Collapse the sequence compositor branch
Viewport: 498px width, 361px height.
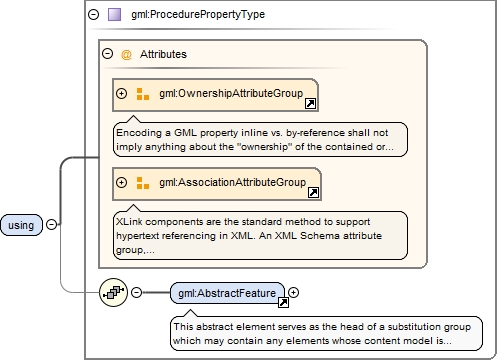click(x=136, y=293)
